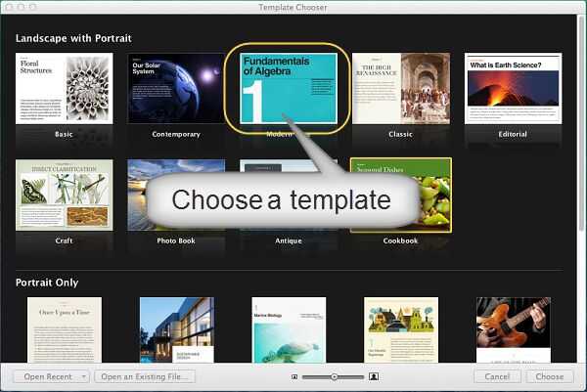Click the Classic template label
The image size is (587, 392).
pyautogui.click(x=400, y=134)
